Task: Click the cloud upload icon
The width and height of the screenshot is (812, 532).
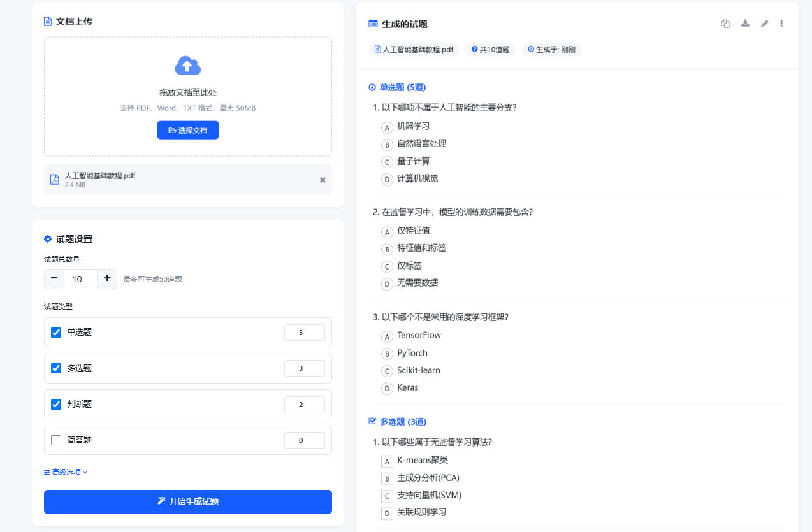Action: 187,65
